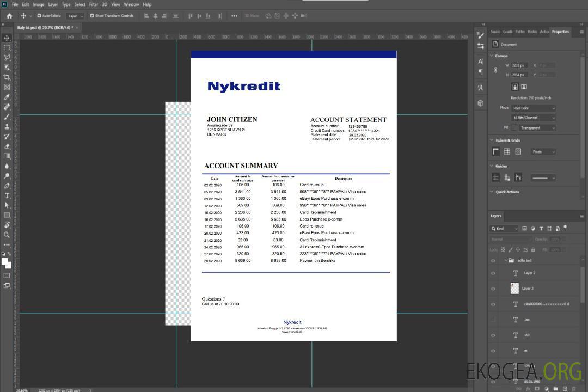Click the canvas width input field

[x=519, y=65]
